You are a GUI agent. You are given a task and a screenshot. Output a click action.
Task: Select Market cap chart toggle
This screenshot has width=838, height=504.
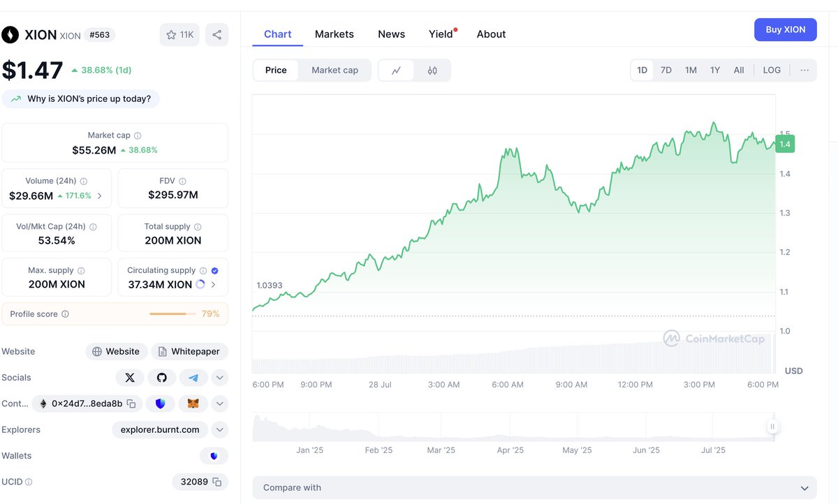click(x=335, y=70)
